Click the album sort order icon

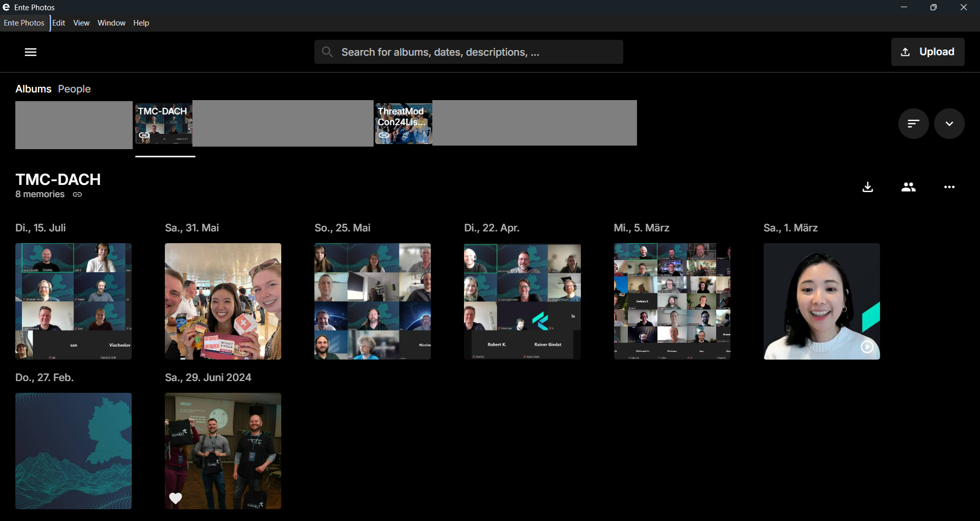point(913,124)
